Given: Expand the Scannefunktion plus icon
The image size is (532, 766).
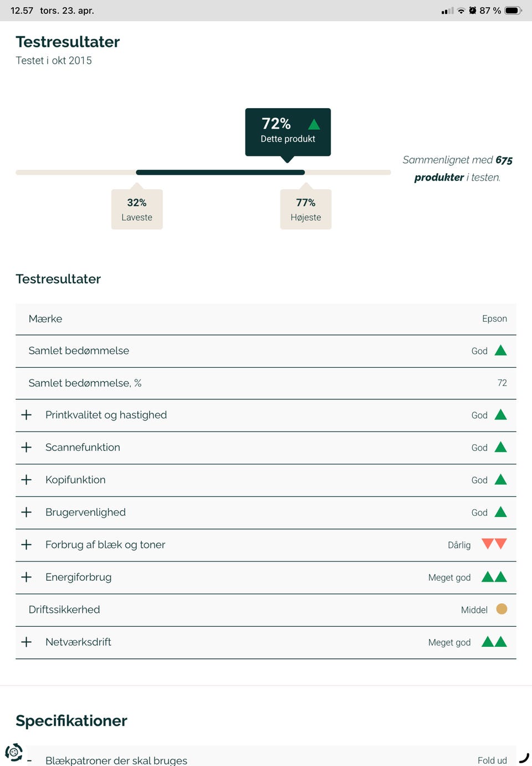Looking at the screenshot, I should tap(27, 447).
